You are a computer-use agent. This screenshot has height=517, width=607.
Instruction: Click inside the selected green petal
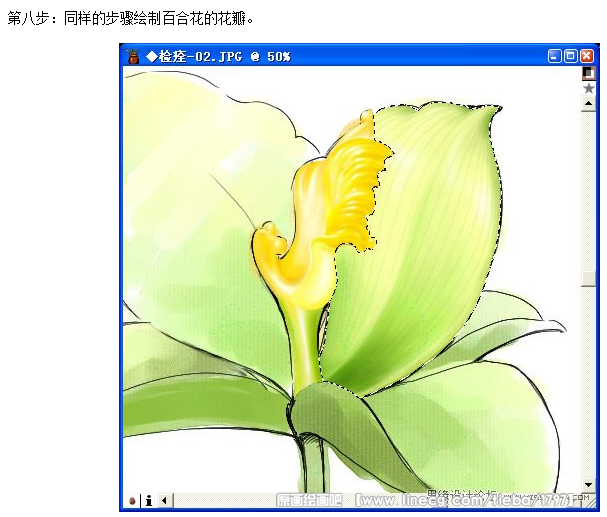(x=418, y=248)
